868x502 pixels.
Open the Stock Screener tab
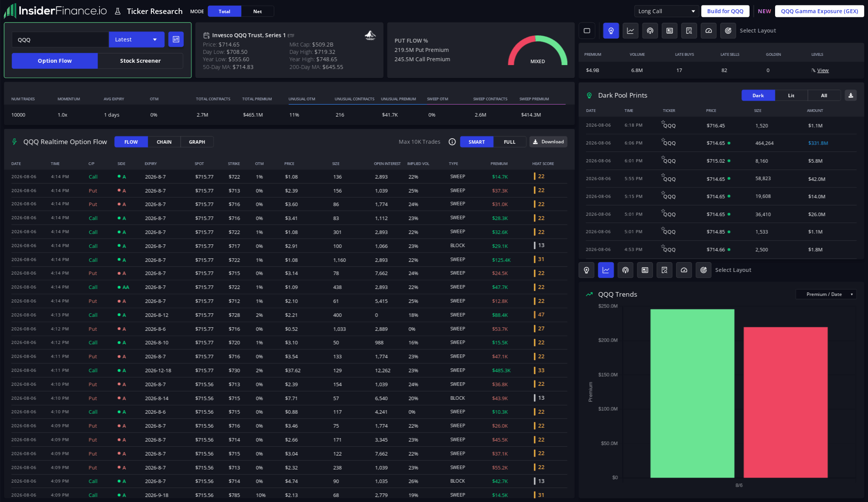pos(140,61)
